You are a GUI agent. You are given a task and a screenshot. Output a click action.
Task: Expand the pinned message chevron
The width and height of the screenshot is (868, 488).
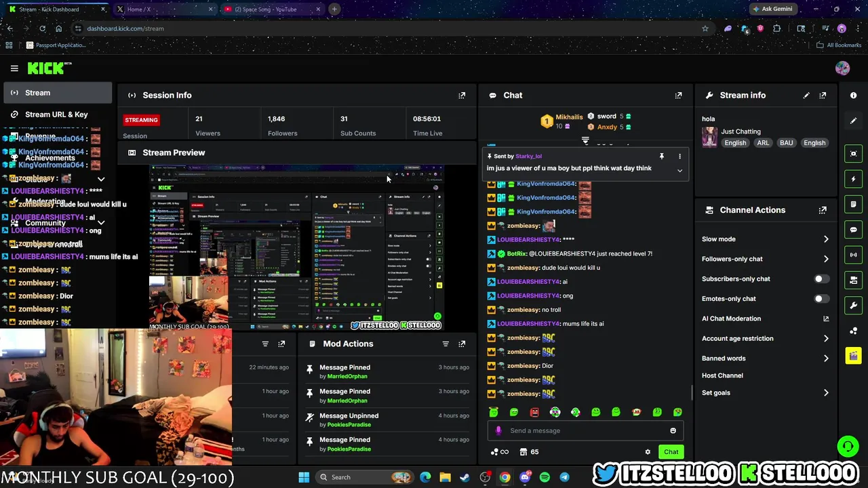[x=679, y=171]
